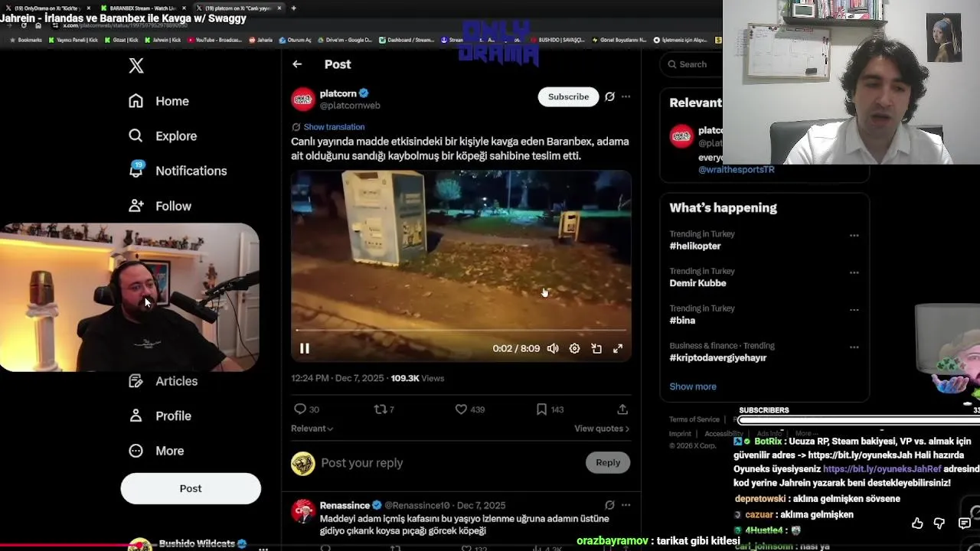
Task: Open the Terms of Service footer link
Action: coord(694,419)
